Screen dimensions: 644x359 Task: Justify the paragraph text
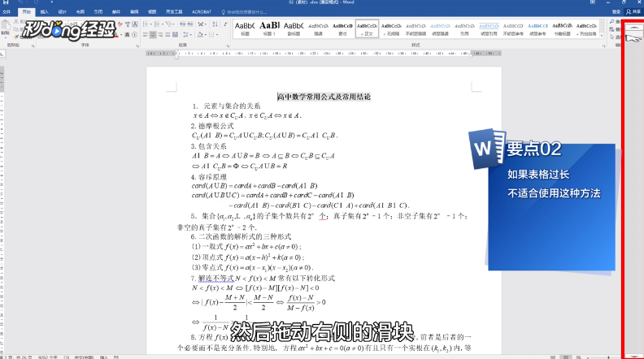[168, 35]
